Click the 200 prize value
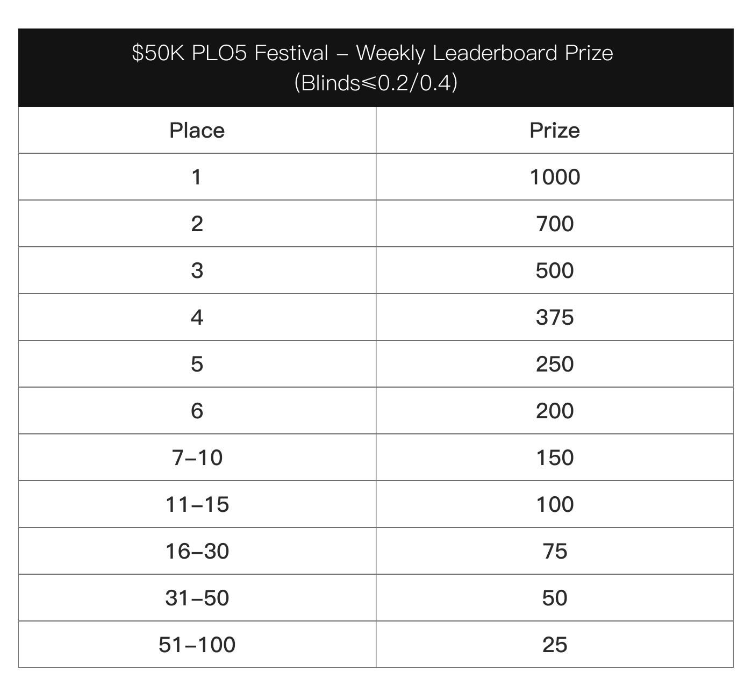The width and height of the screenshot is (752, 700). pos(555,411)
